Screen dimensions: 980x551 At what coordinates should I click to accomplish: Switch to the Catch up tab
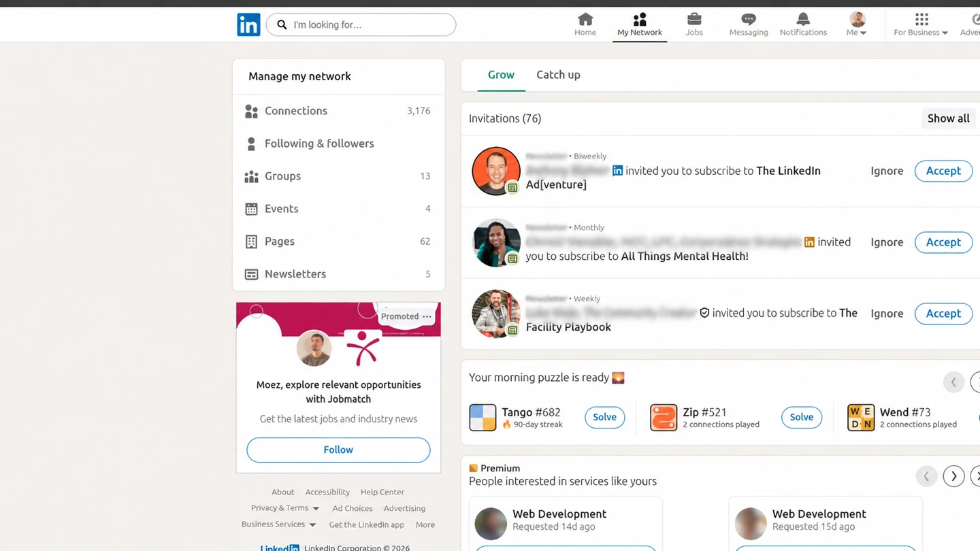pos(558,75)
